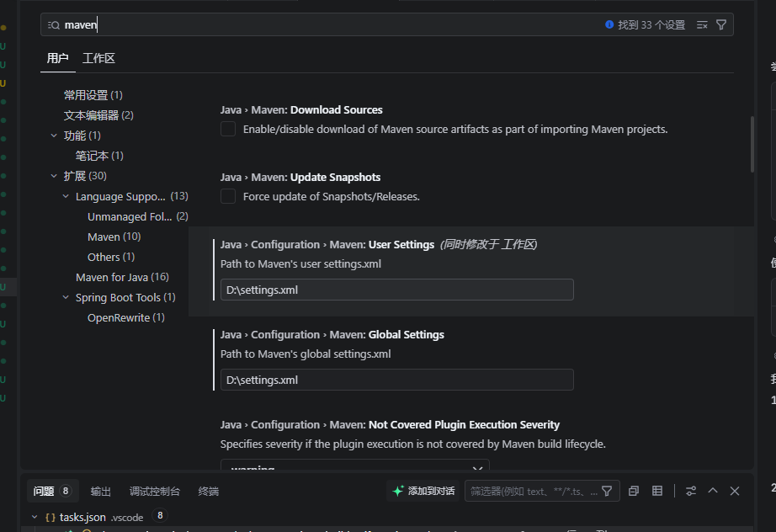Switch problems view to table layout icon

[656, 491]
